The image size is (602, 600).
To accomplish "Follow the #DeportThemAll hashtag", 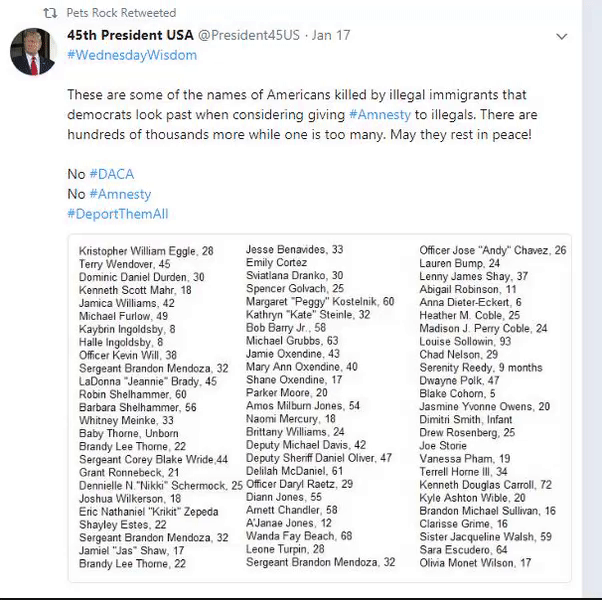I will point(118,214).
